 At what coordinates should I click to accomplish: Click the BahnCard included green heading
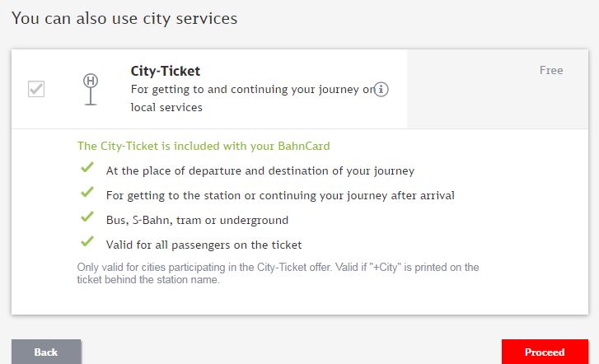(204, 147)
